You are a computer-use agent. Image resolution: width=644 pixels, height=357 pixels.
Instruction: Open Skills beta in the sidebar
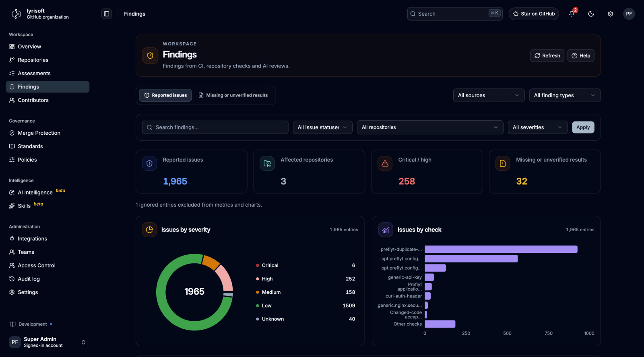[47, 206]
